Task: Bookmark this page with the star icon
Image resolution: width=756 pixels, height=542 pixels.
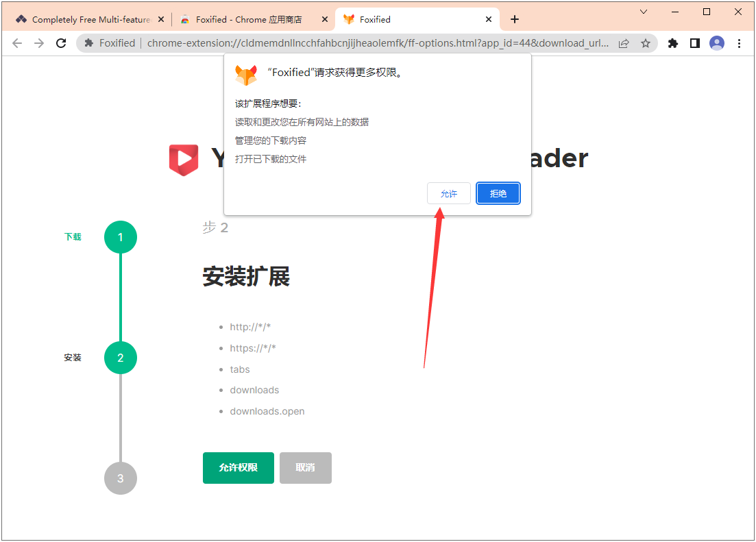Action: pyautogui.click(x=646, y=43)
